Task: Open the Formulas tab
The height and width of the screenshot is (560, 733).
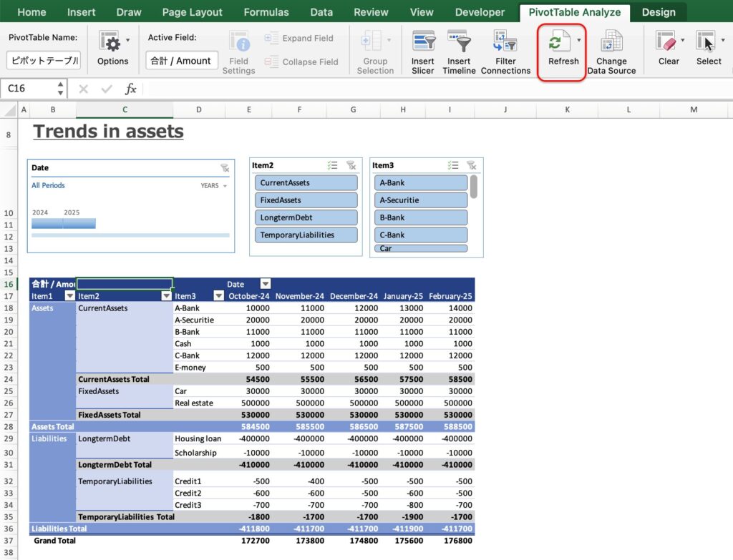Action: pyautogui.click(x=266, y=12)
